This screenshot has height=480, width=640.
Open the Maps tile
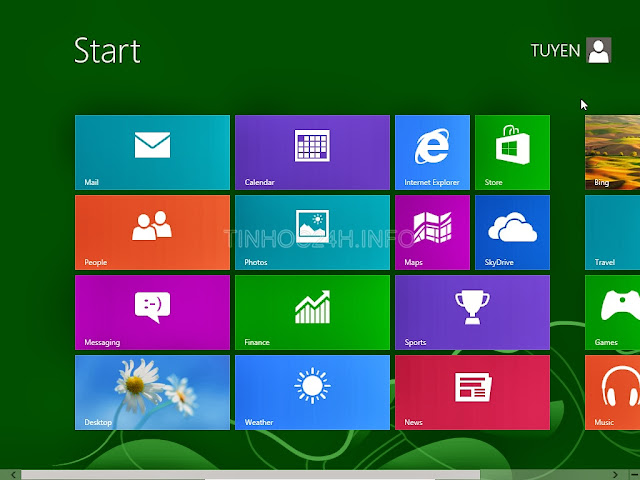432,232
